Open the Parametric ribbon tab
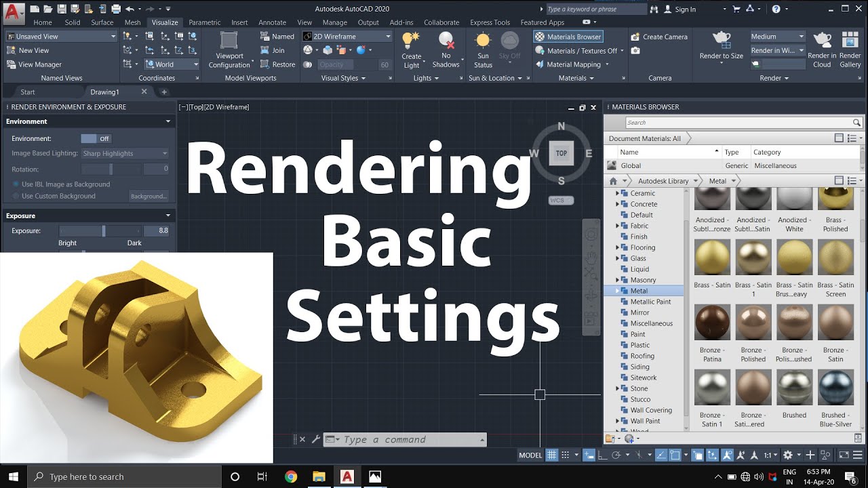Viewport: 868px width, 488px height. click(x=205, y=22)
